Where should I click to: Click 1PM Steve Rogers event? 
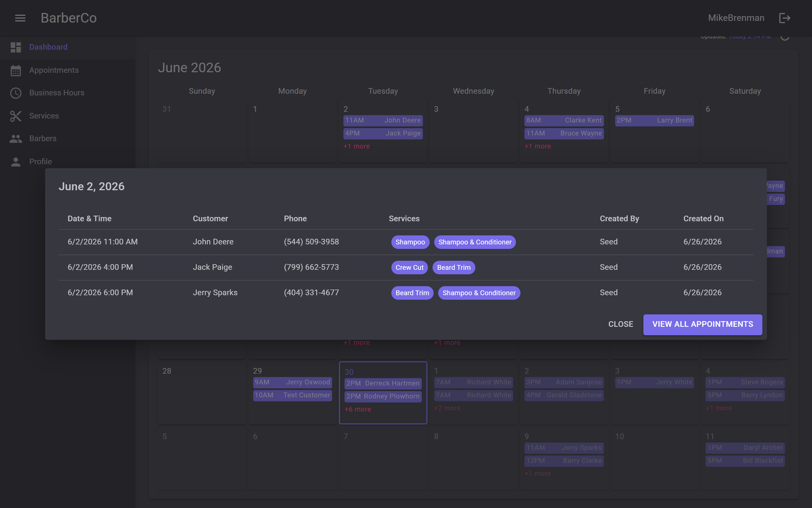pos(745,382)
